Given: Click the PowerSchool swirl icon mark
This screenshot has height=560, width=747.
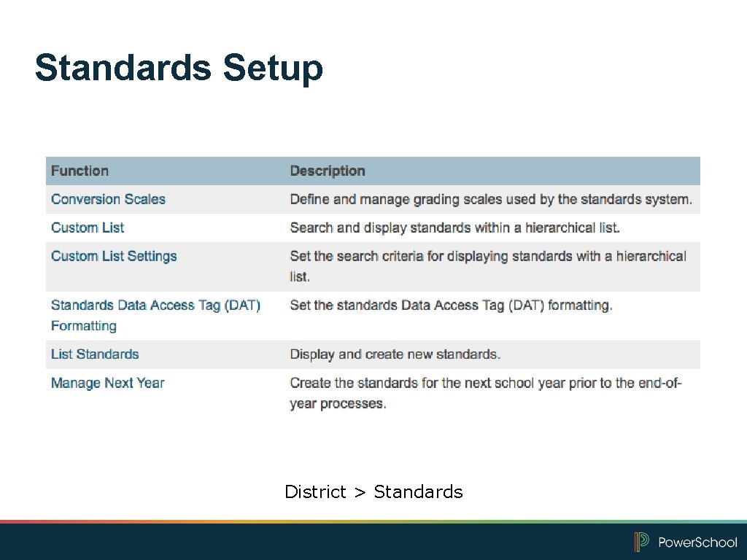Looking at the screenshot, I should coord(642,542).
